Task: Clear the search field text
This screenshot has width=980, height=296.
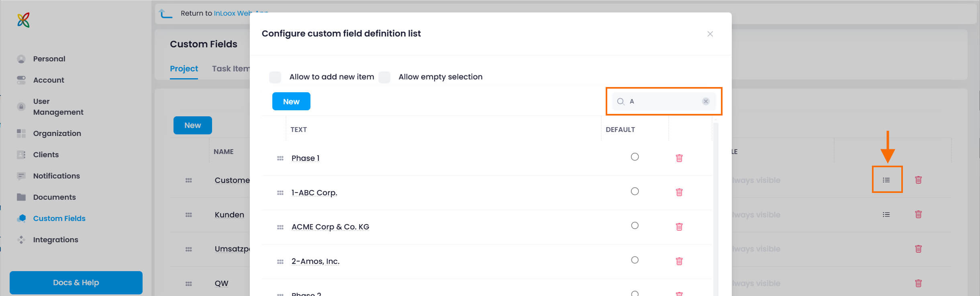Action: pyautogui.click(x=706, y=101)
